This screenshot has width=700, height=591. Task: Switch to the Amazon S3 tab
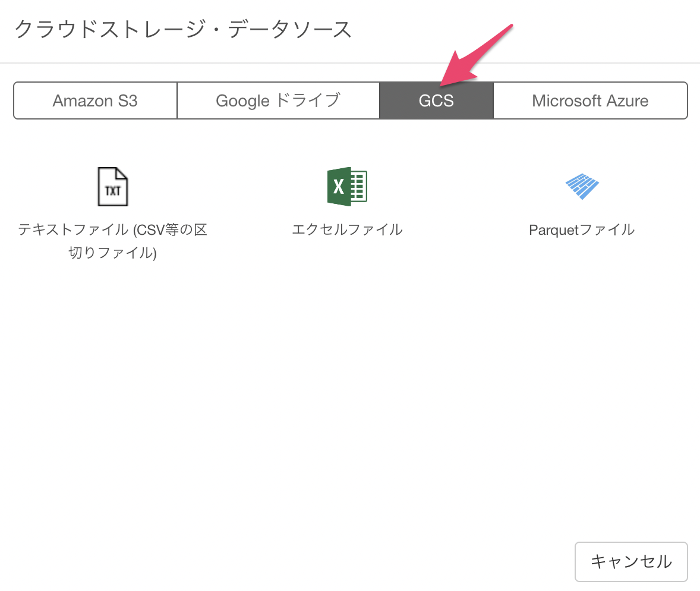(95, 100)
